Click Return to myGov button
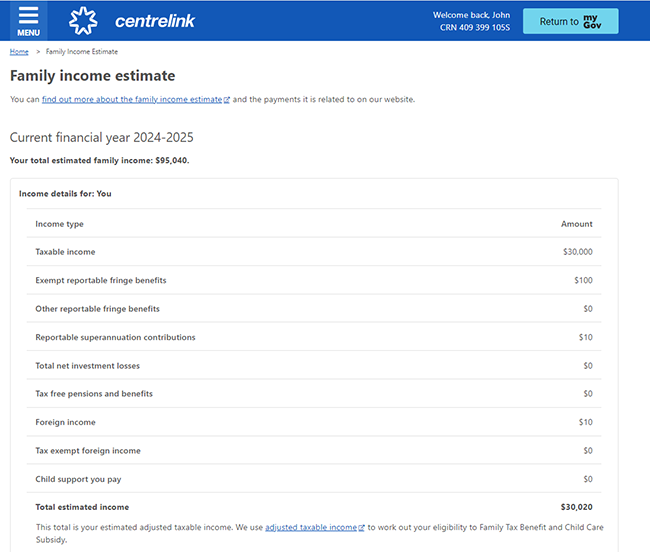 [x=570, y=21]
